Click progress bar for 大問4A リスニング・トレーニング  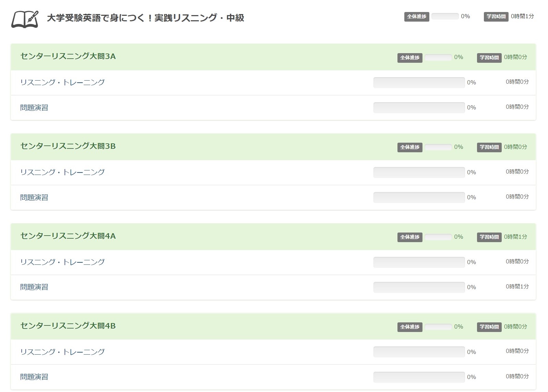pos(419,262)
